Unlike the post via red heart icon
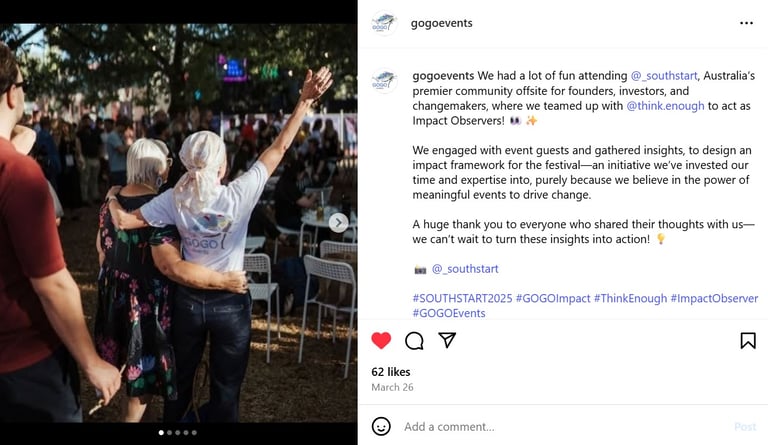The height and width of the screenshot is (445, 768). (381, 340)
